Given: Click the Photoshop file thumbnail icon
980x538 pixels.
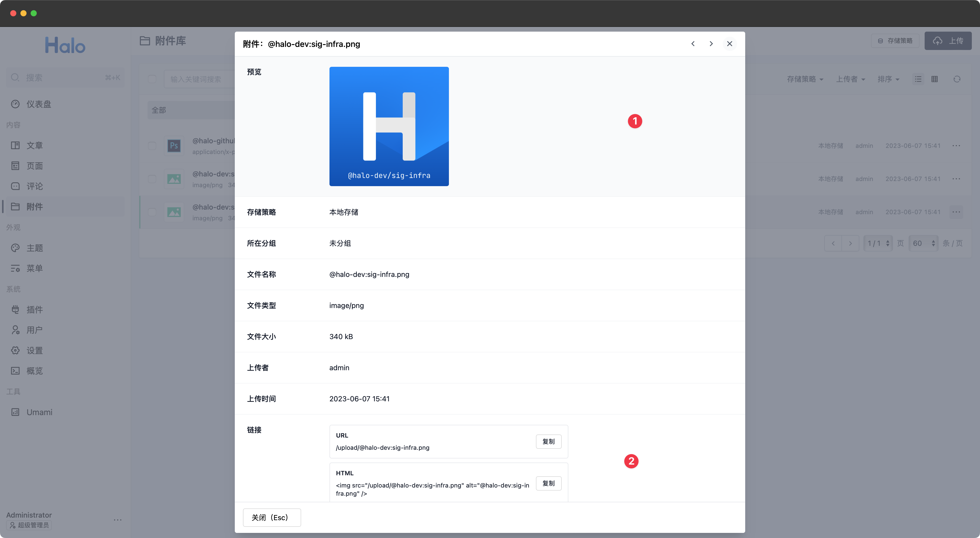Looking at the screenshot, I should click(174, 146).
